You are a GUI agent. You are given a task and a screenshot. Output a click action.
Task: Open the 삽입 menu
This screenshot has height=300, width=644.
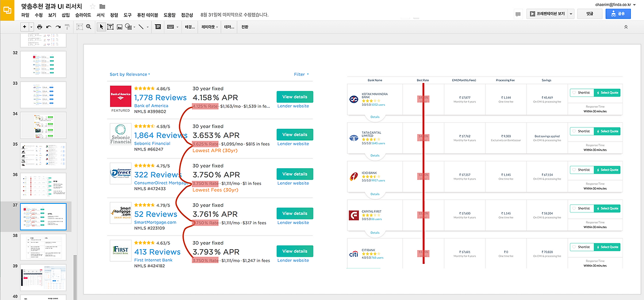pyautogui.click(x=66, y=15)
